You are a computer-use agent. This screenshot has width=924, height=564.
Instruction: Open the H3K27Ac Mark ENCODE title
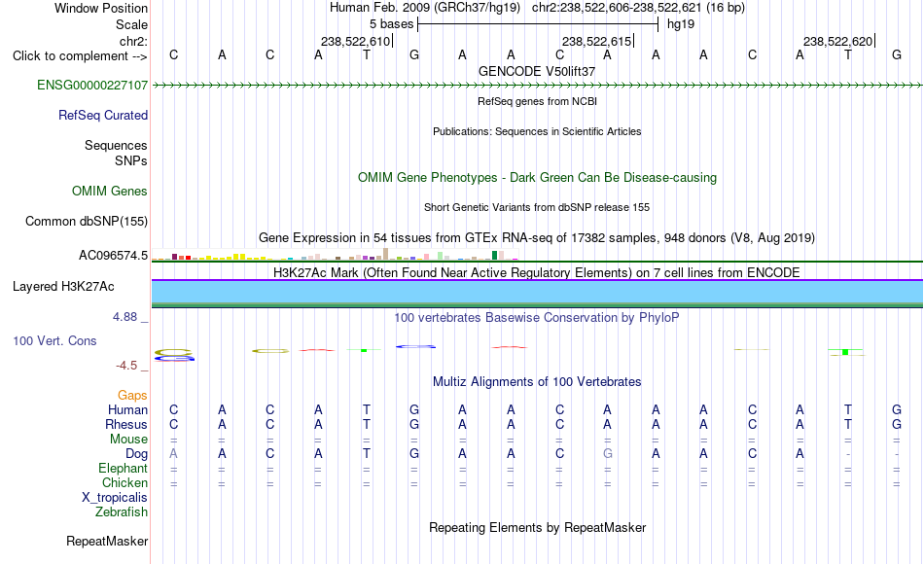click(537, 273)
